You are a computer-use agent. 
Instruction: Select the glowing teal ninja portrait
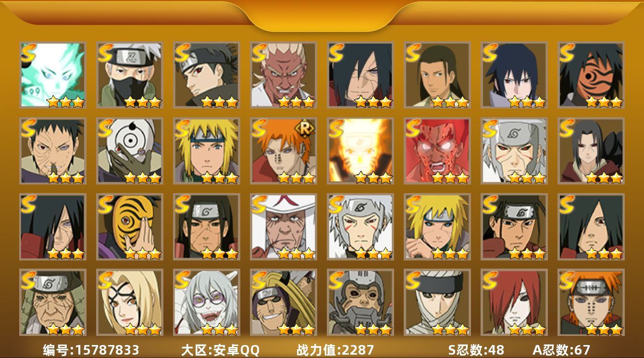(x=52, y=74)
